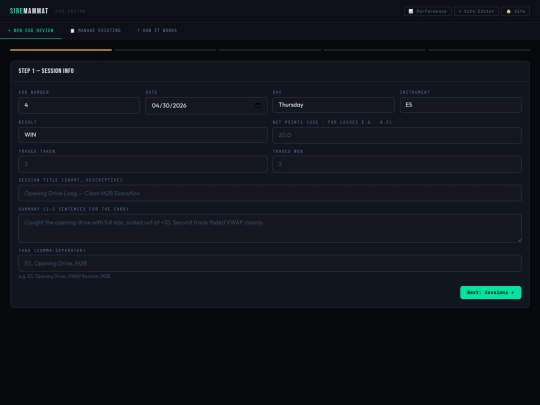540x405 pixels.
Task: Select the New EOD Review tab
Action: click(x=31, y=30)
